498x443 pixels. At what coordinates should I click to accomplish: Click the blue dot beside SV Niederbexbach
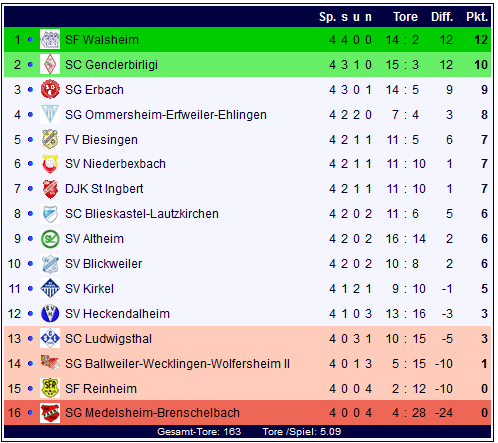30,164
